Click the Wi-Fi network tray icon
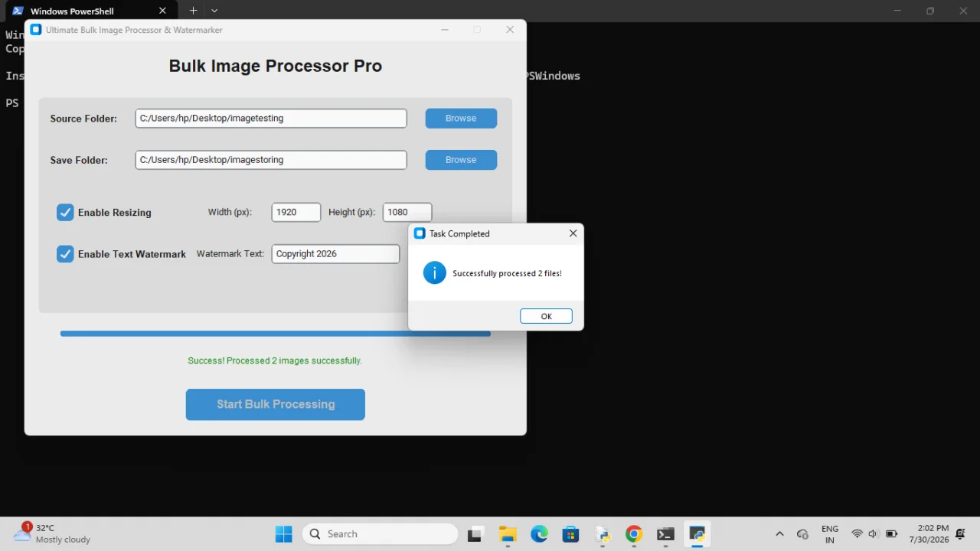This screenshot has height=551, width=980. coord(857,533)
